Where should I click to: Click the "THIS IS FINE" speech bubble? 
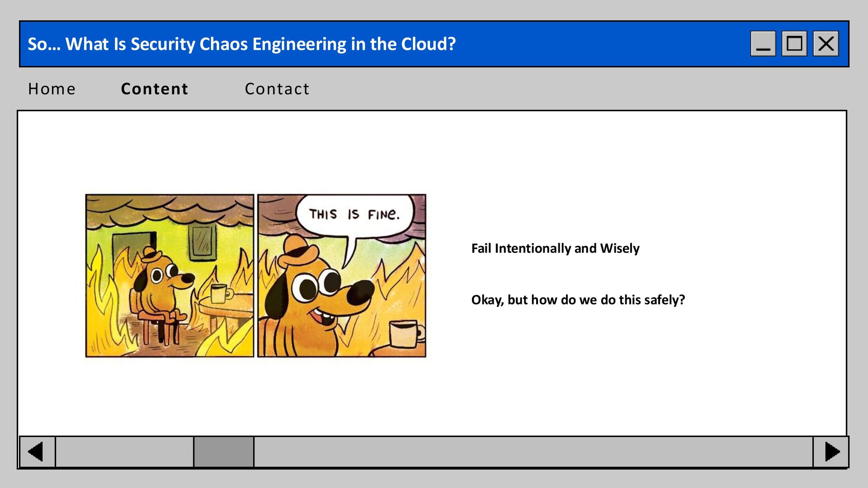pyautogui.click(x=354, y=214)
